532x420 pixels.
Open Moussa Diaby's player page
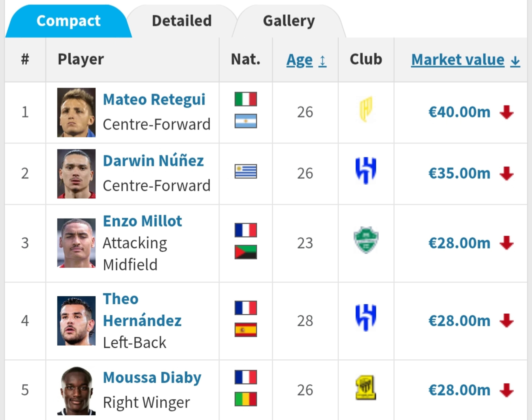click(x=152, y=378)
